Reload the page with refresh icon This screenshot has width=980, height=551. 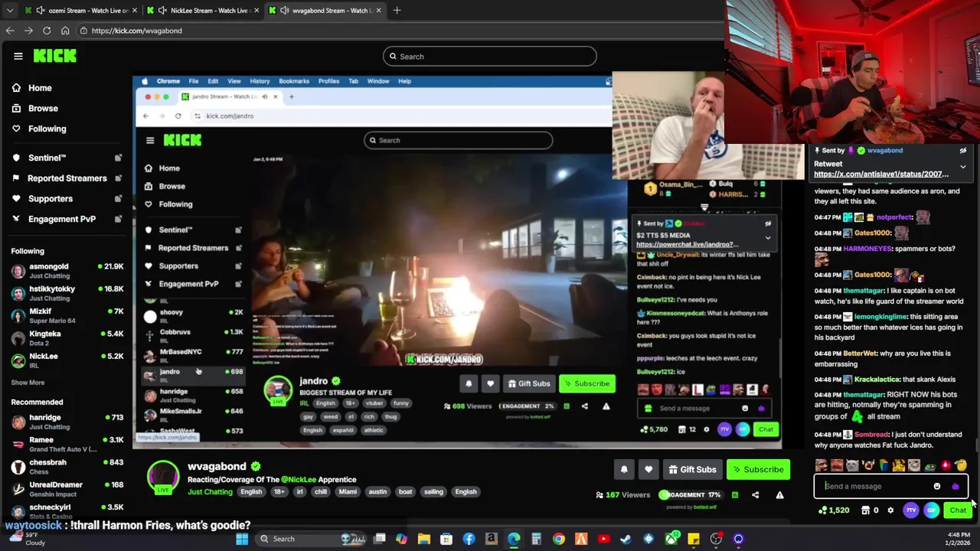(x=47, y=31)
